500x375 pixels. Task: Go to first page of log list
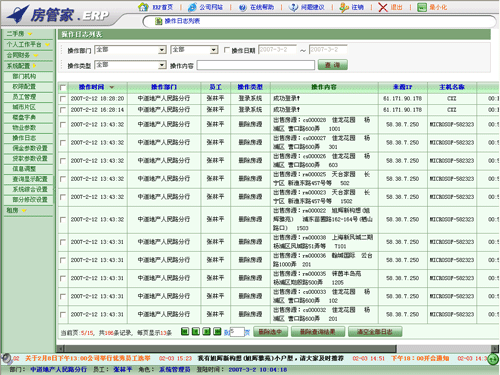click(x=185, y=331)
